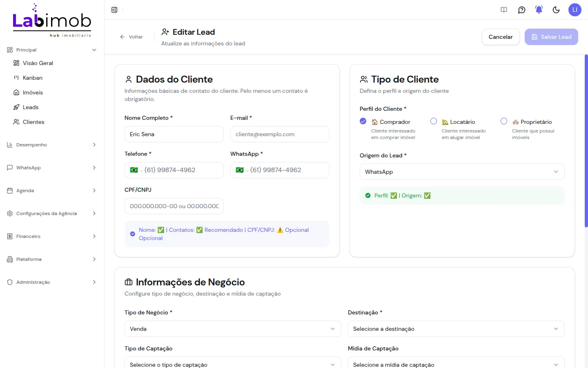Click the Tipo de Cliente users icon
The image size is (588, 368).
364,79
